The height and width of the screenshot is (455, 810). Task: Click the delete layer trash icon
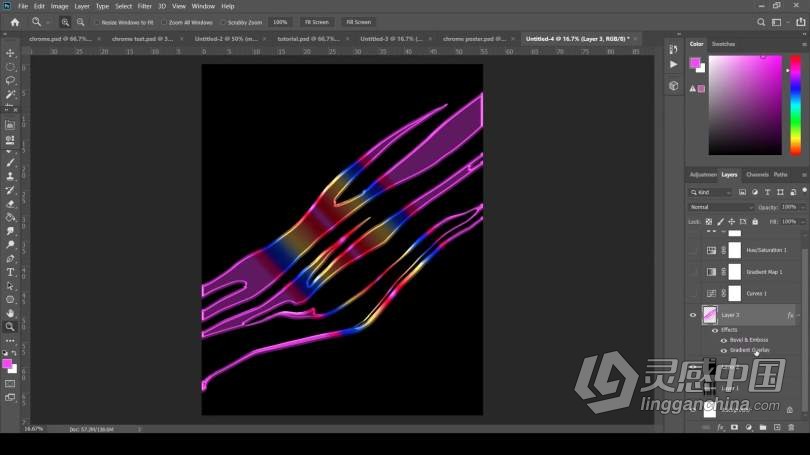coord(790,427)
